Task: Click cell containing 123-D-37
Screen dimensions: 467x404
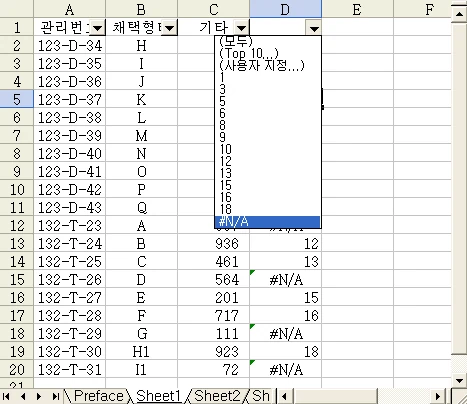Action: 69,100
